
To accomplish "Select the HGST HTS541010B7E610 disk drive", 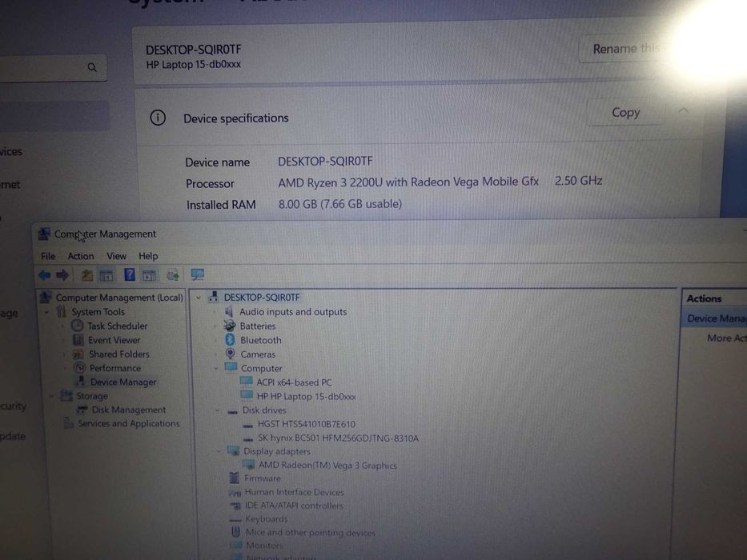I will coord(307,424).
